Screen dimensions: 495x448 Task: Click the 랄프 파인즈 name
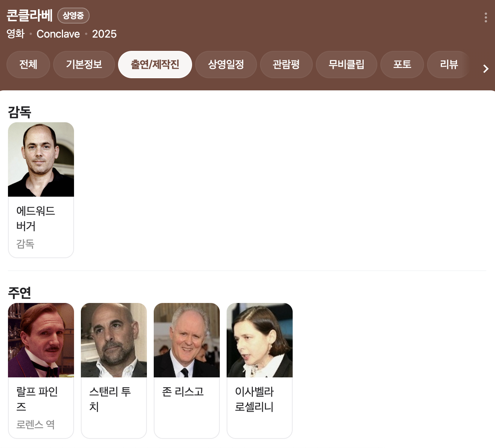pyautogui.click(x=37, y=399)
